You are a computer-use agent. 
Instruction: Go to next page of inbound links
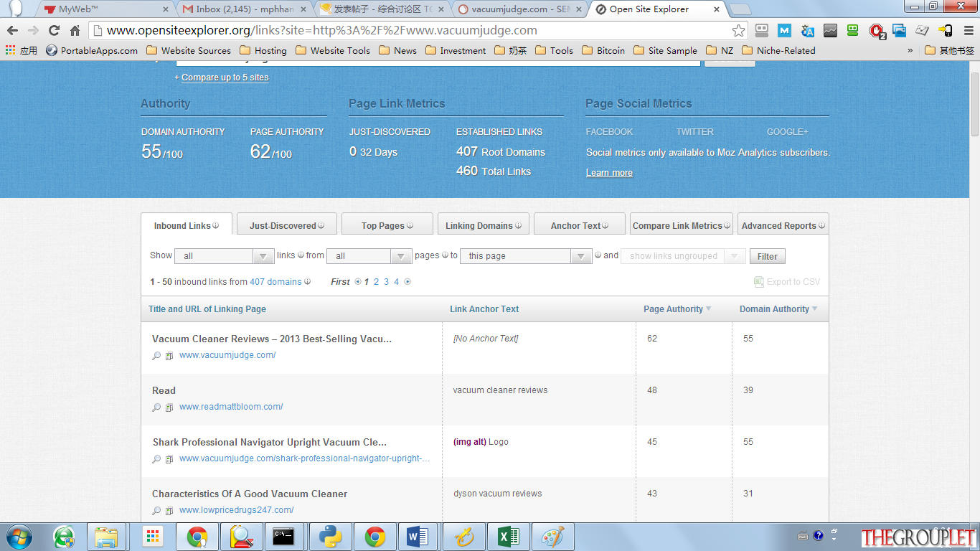click(x=407, y=282)
